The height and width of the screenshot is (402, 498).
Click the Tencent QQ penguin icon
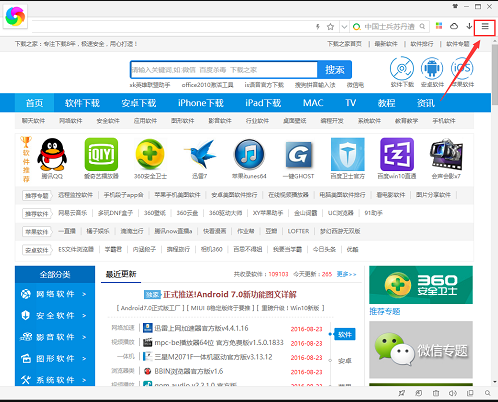coord(52,154)
